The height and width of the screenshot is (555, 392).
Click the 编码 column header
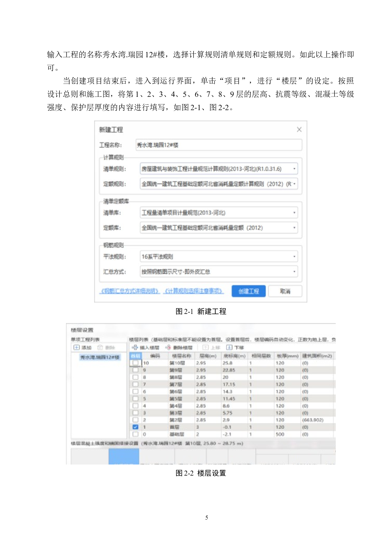click(x=155, y=356)
